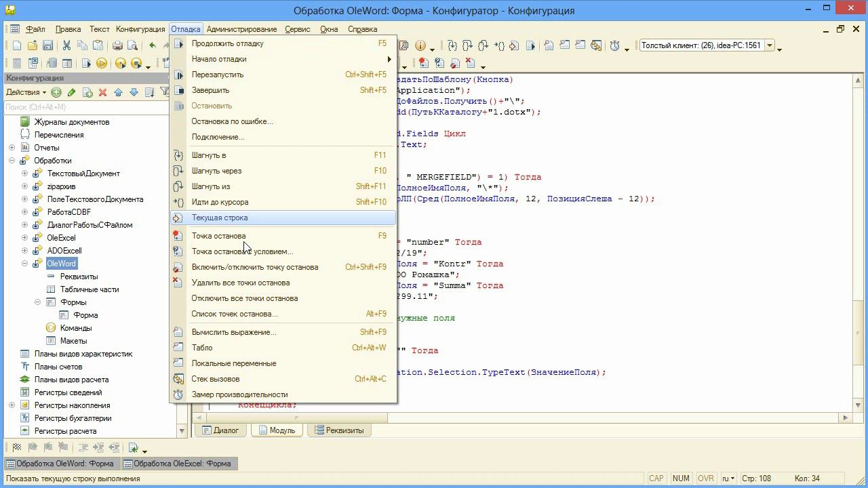Click the orange info icon in toolbar
868x488 pixels.
[420, 45]
